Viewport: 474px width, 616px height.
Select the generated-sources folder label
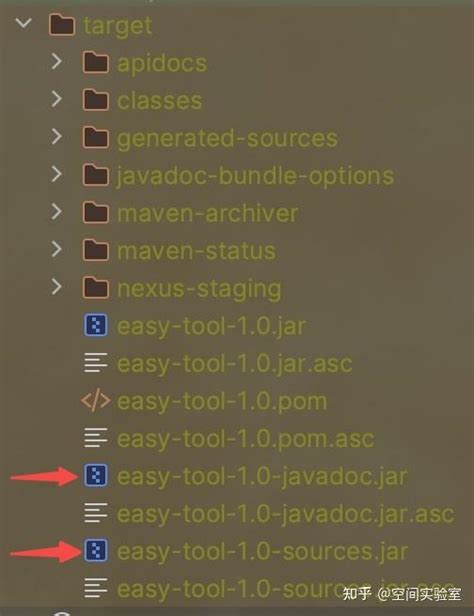pos(227,138)
